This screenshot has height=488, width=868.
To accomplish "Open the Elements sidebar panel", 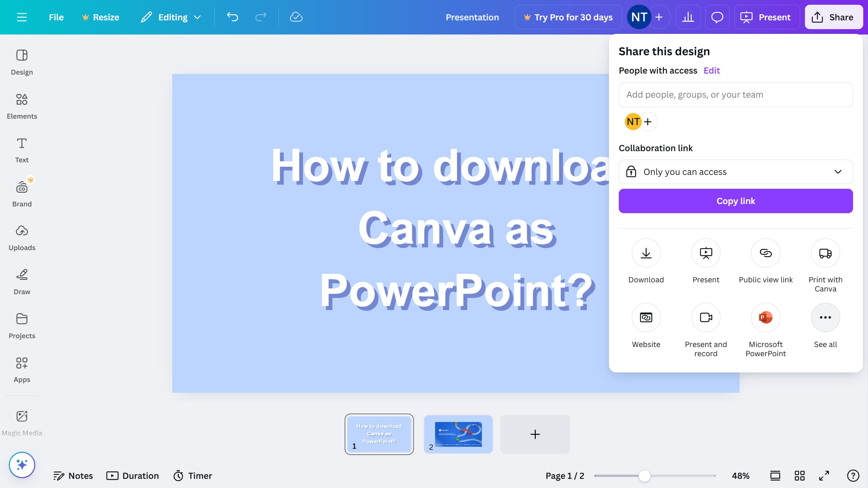I will (x=22, y=106).
